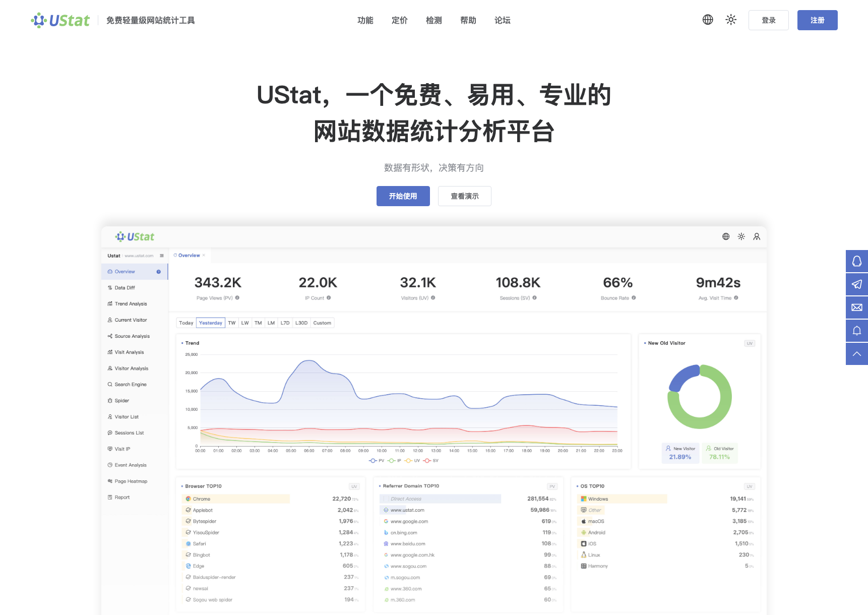Screen dimensions: 868x615
Task: Open the 定价 menu item
Action: (400, 20)
